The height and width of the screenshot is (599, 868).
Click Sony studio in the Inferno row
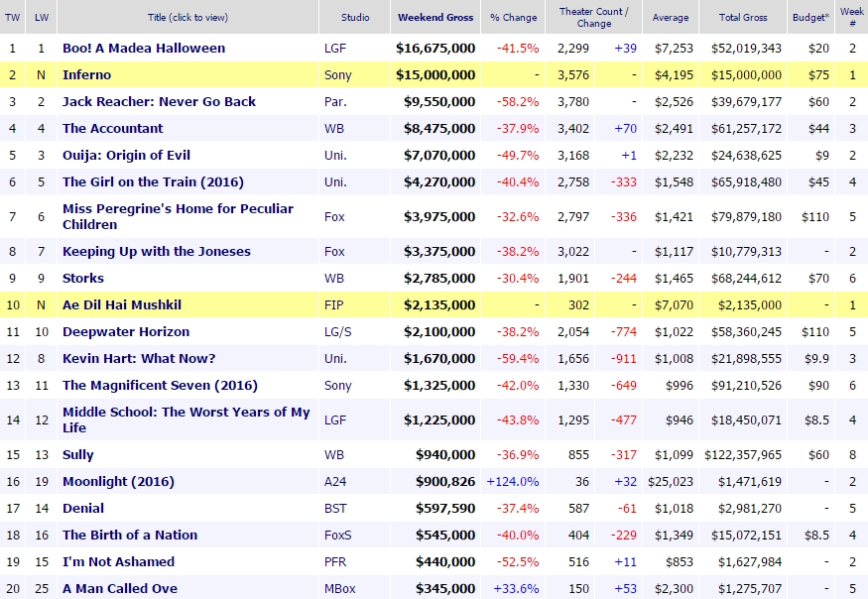pyautogui.click(x=337, y=74)
